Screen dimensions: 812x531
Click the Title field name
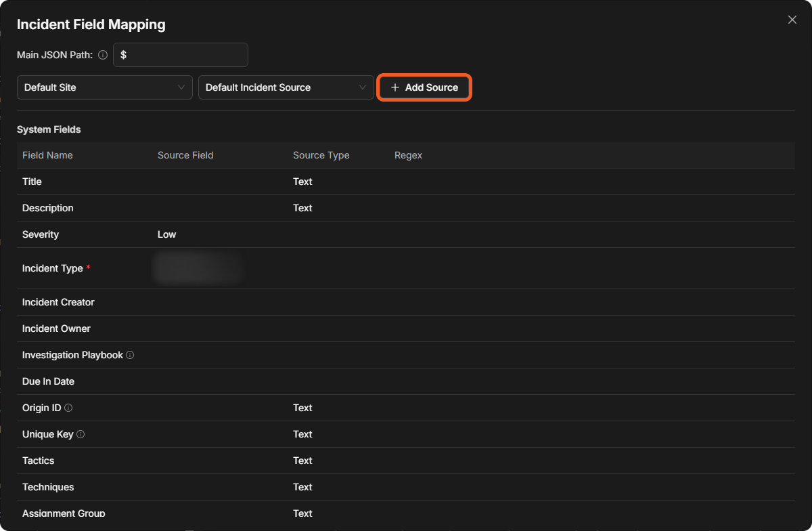click(32, 182)
